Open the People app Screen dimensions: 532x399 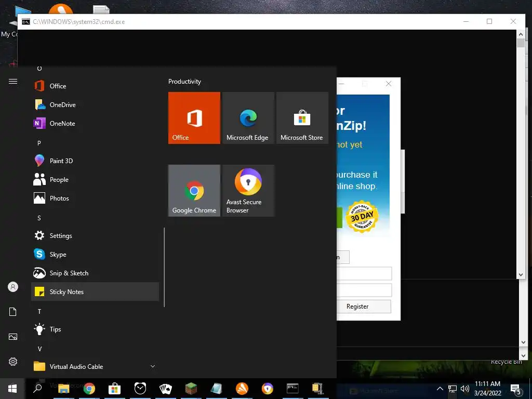[x=95, y=179]
